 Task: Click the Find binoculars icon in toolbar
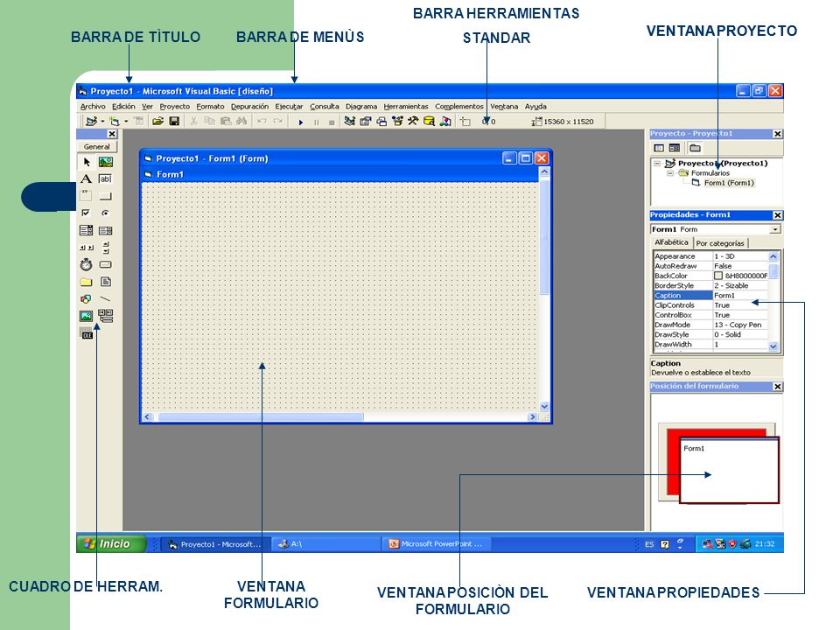[x=241, y=122]
